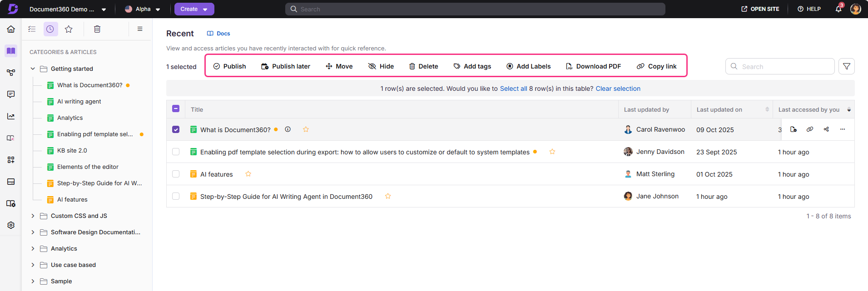The image size is (868, 291).
Task: Open the user profile avatar
Action: tap(856, 9)
